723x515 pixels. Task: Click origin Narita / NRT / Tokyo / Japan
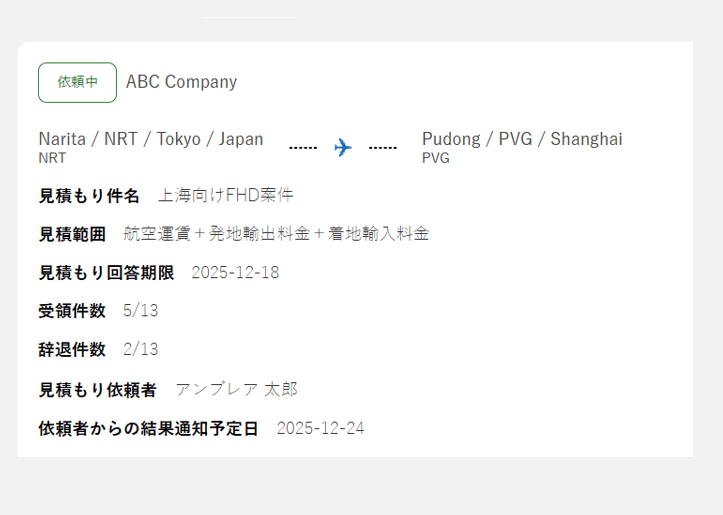151,139
